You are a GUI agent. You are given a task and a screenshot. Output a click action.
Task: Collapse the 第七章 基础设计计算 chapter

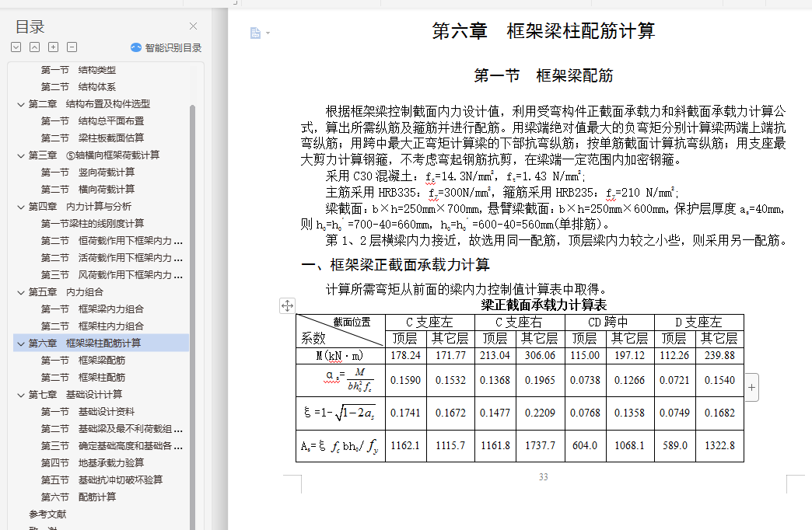point(21,395)
